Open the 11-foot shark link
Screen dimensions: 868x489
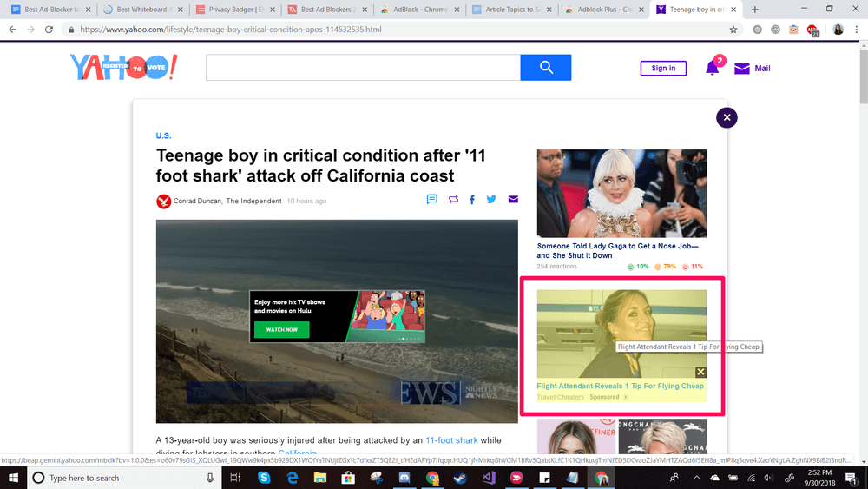451,440
